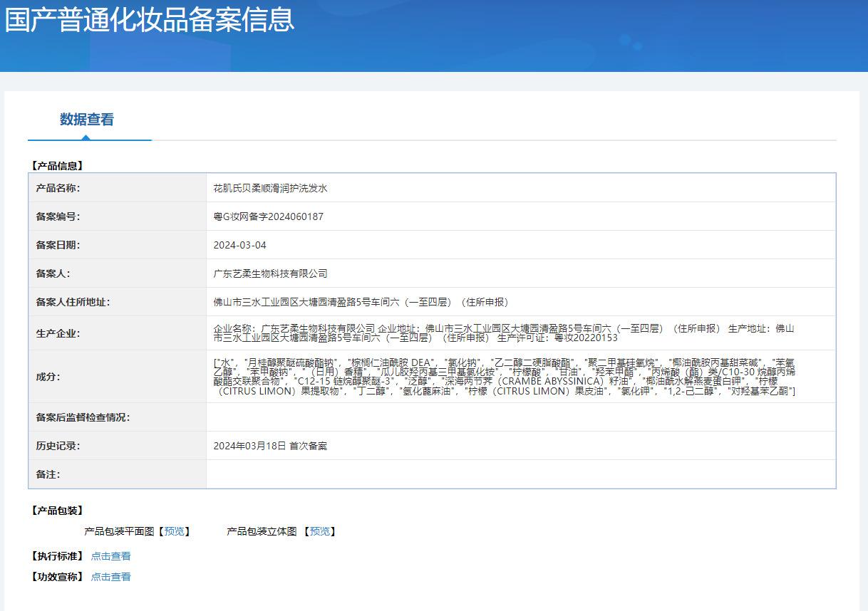868x611 pixels.
Task: Click 点击查看 next to 执行标准
Action: 110,556
